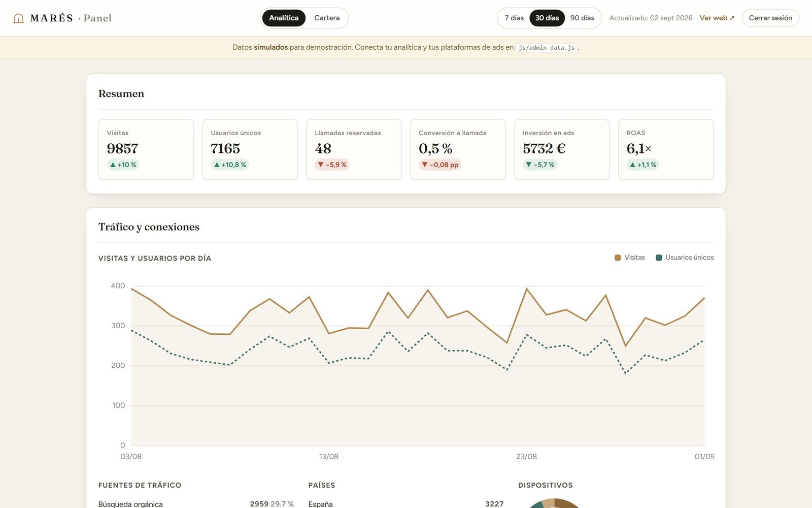812x508 pixels.
Task: Click the 400 y-axis label
Action: point(118,286)
